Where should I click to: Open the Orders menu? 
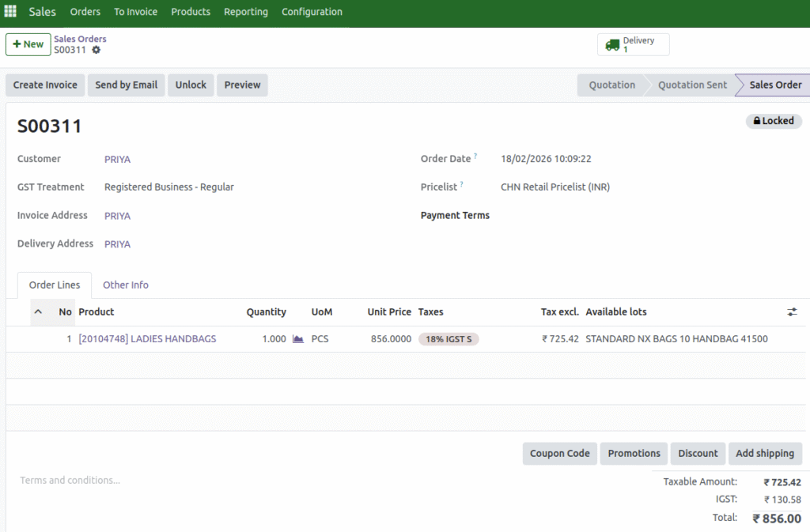(x=85, y=12)
